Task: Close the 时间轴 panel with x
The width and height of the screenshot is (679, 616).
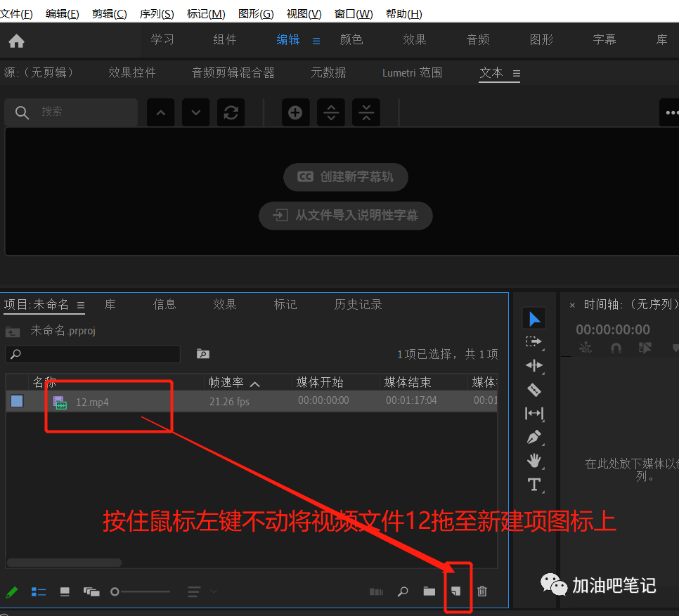Action: [572, 306]
